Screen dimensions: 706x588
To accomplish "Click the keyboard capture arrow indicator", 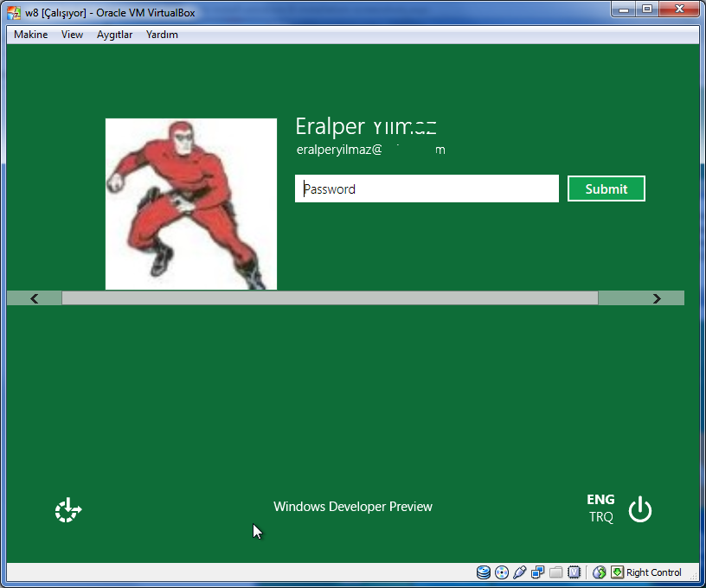I will point(617,572).
